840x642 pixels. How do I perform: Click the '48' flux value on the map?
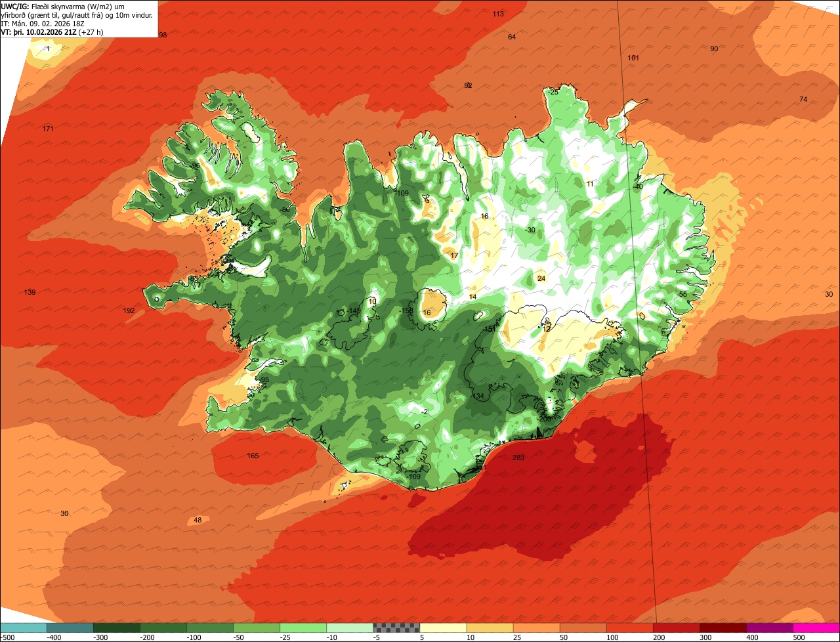coord(198,521)
